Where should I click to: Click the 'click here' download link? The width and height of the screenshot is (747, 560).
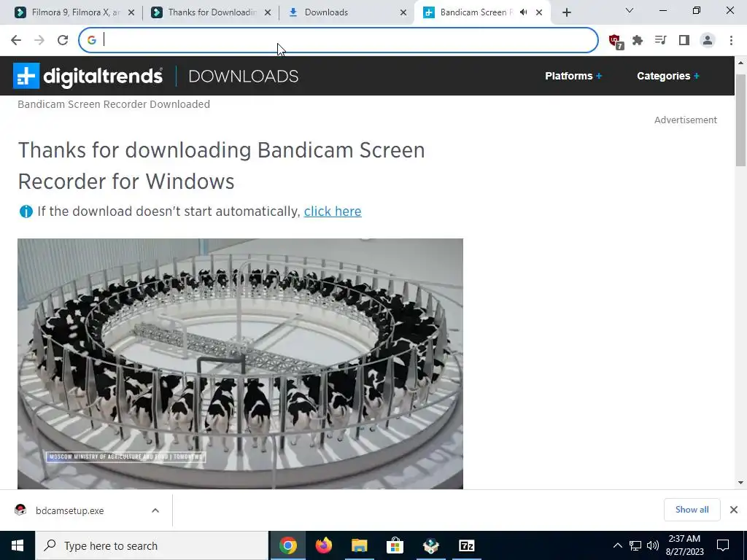tap(333, 211)
